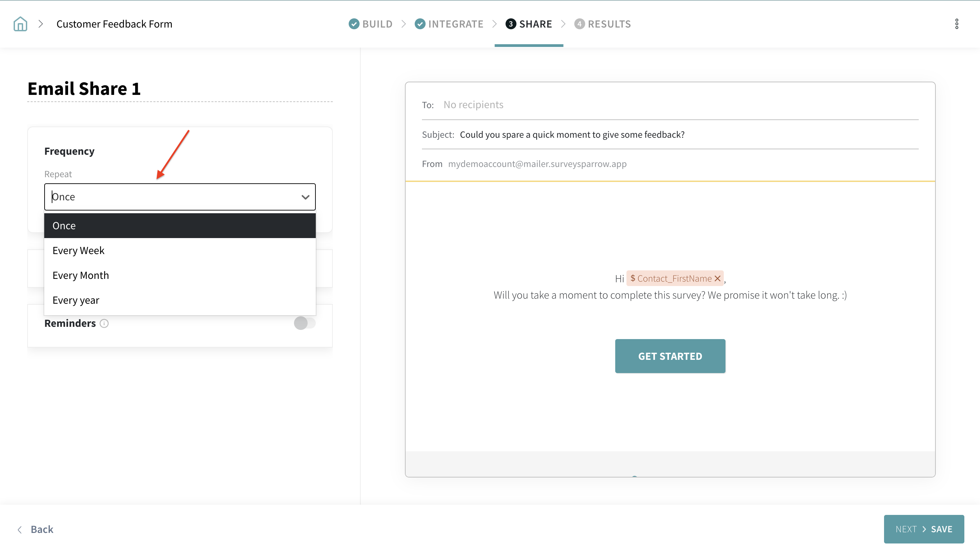Pick Every year frequency option

76,300
